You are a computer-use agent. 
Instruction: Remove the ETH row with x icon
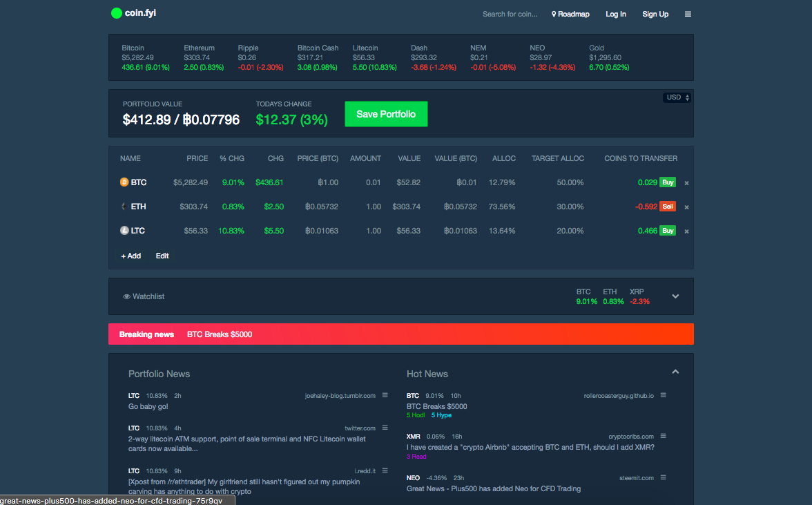click(x=686, y=207)
